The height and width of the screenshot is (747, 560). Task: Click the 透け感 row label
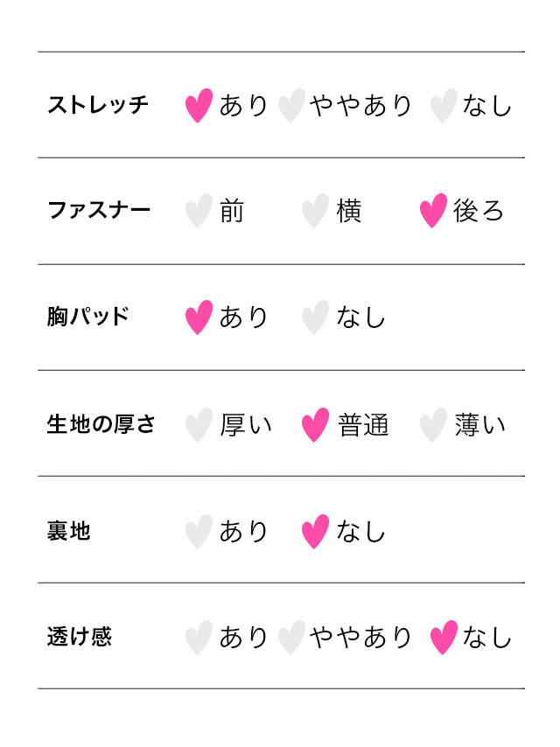click(x=80, y=637)
